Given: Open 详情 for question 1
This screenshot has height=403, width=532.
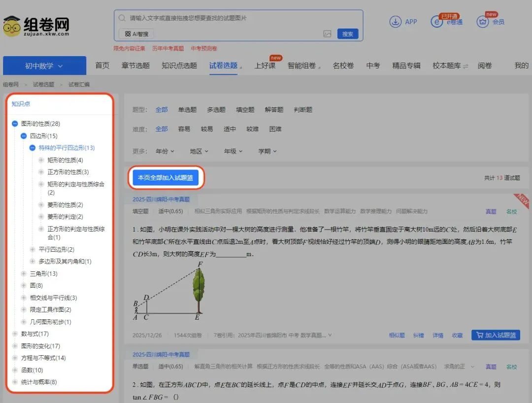Looking at the screenshot, I should [x=438, y=335].
